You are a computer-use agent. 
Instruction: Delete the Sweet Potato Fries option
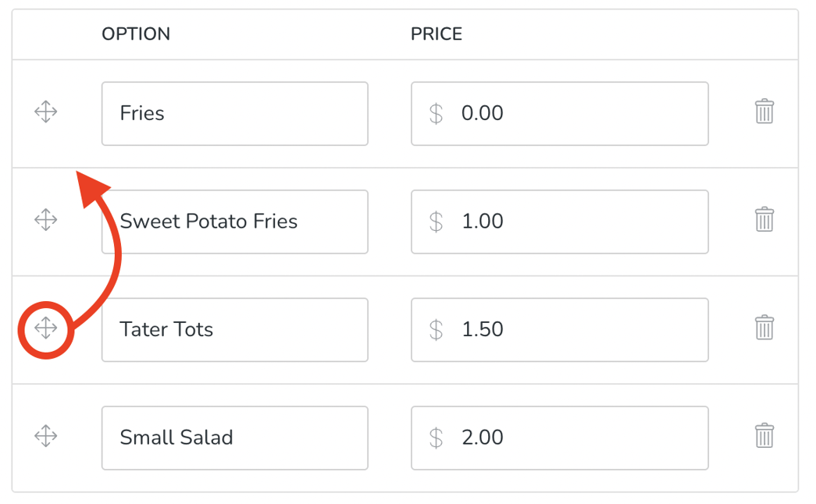coord(764,220)
